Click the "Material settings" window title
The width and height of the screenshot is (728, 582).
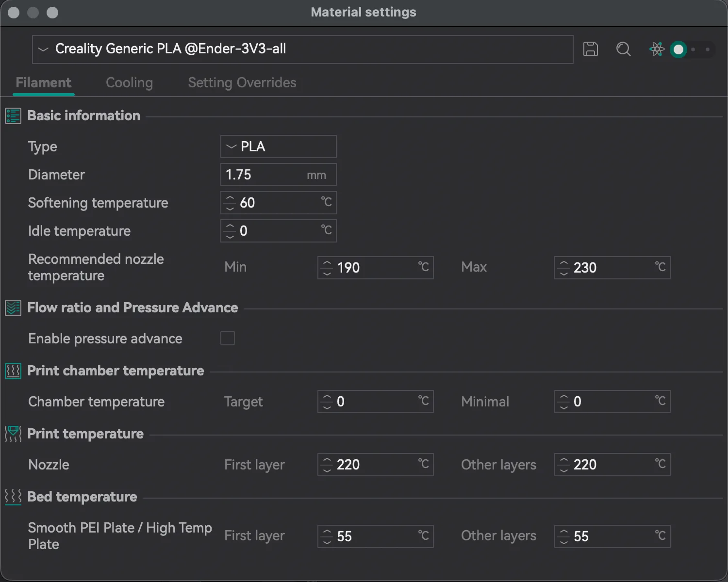364,12
